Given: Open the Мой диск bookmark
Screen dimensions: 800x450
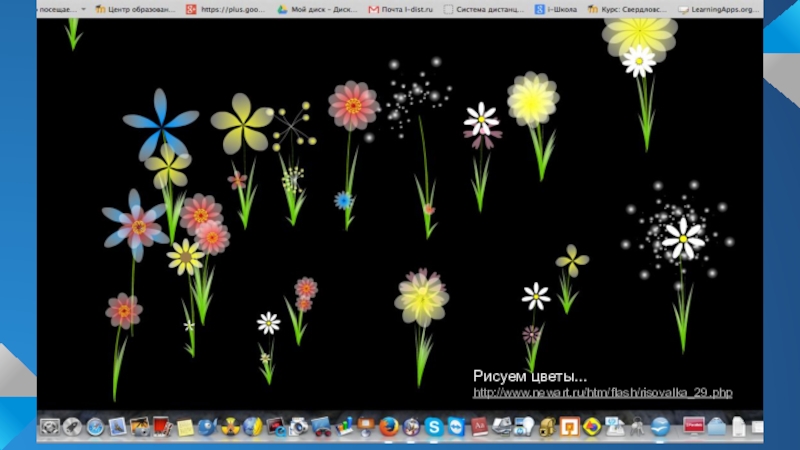Looking at the screenshot, I should click(x=316, y=9).
